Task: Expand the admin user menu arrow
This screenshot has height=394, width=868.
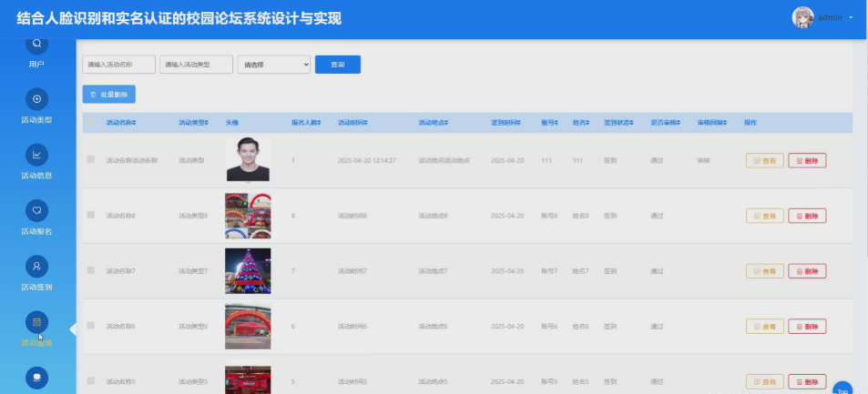Action: pyautogui.click(x=851, y=17)
